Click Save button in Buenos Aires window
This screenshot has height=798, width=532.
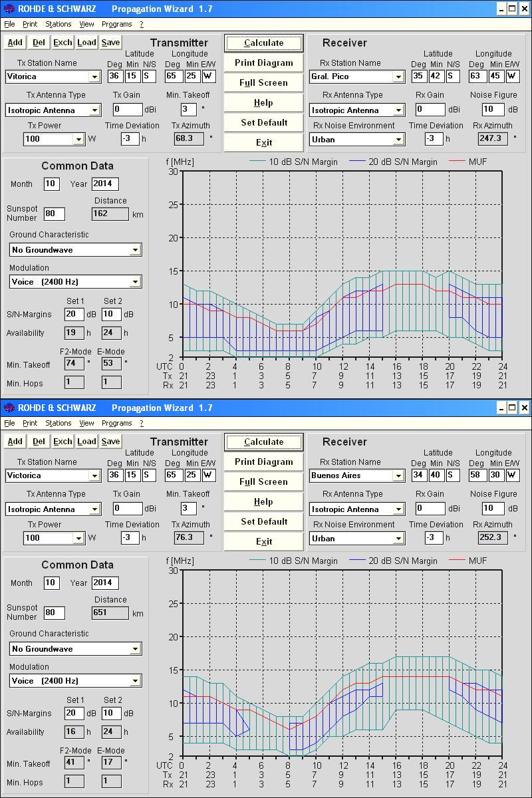tap(110, 442)
